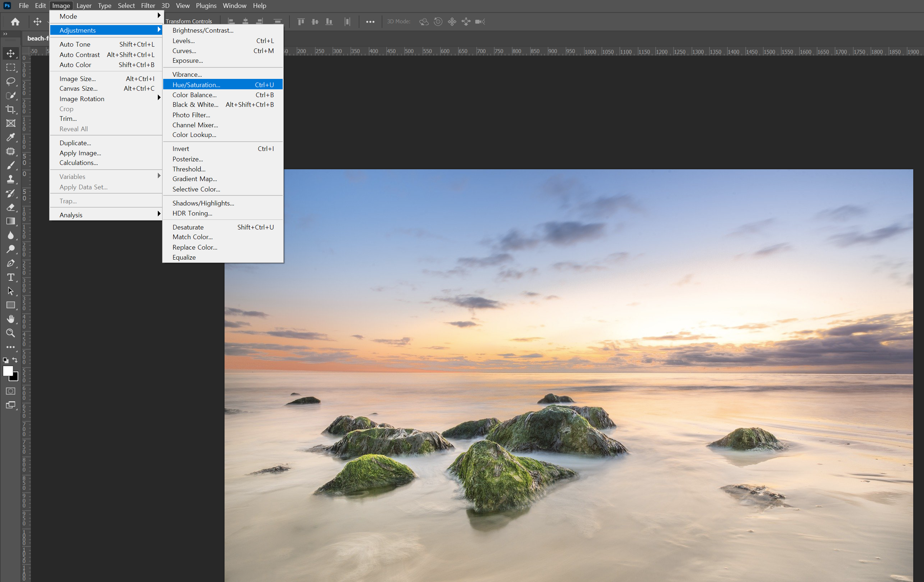Toggle Quick Mask mode icon

point(10,391)
